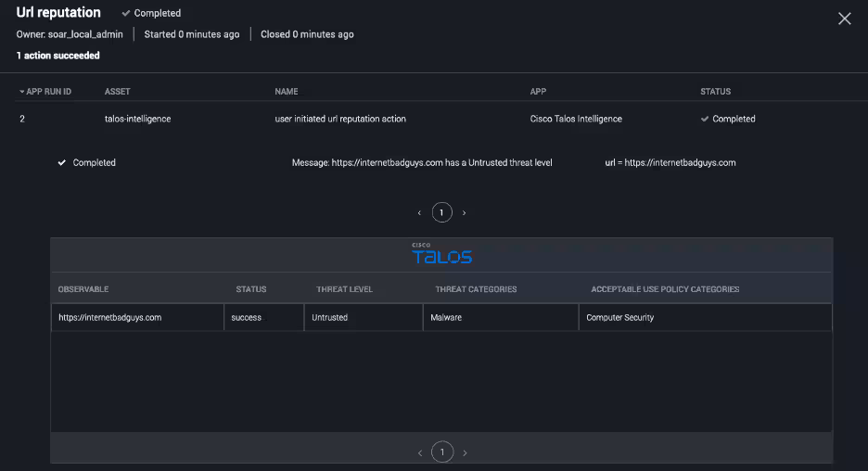
Task: Click the checkmark icon beside Url reputation title
Action: point(126,14)
